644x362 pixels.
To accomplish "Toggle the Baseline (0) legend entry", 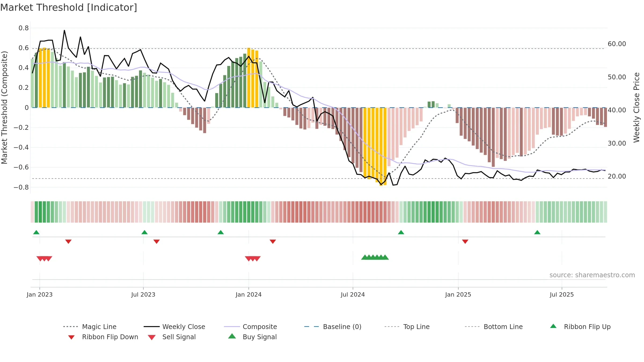I will 333,327.
